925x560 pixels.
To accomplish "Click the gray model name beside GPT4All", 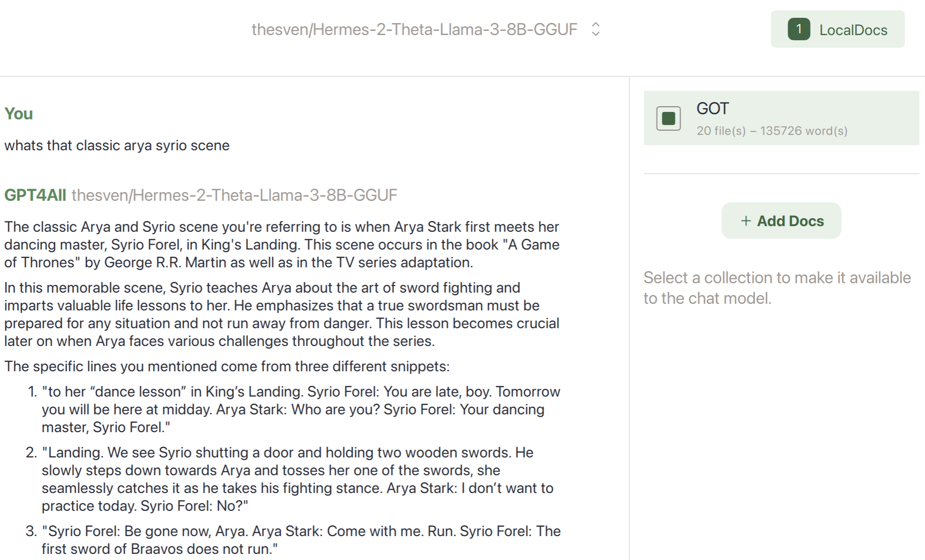I will (x=234, y=195).
